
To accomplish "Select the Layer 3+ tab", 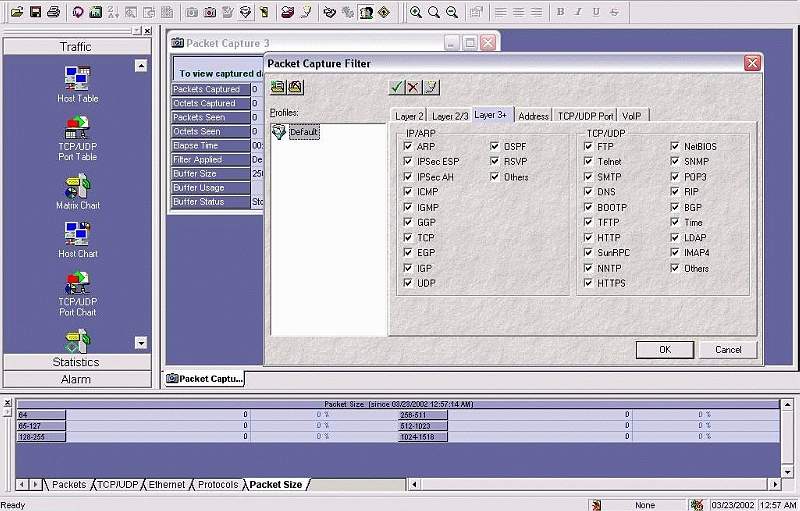I will (491, 115).
